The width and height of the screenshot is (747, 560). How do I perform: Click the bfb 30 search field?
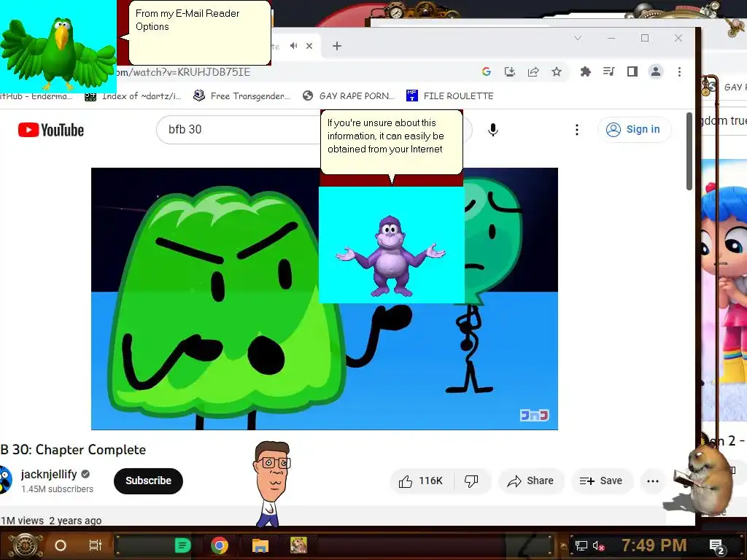[239, 130]
